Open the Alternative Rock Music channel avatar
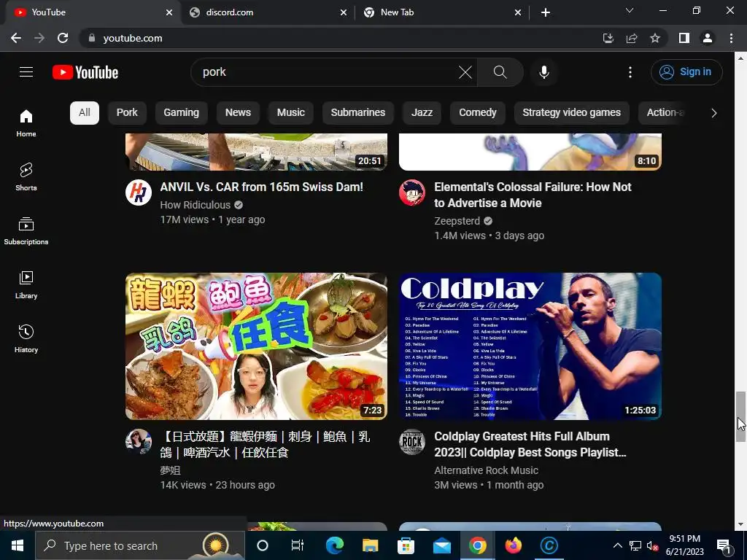747x560 pixels. (412, 442)
